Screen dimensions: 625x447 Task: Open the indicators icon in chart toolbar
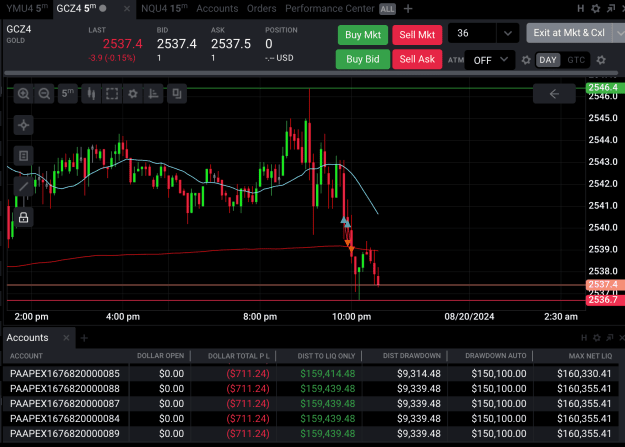coord(153,94)
